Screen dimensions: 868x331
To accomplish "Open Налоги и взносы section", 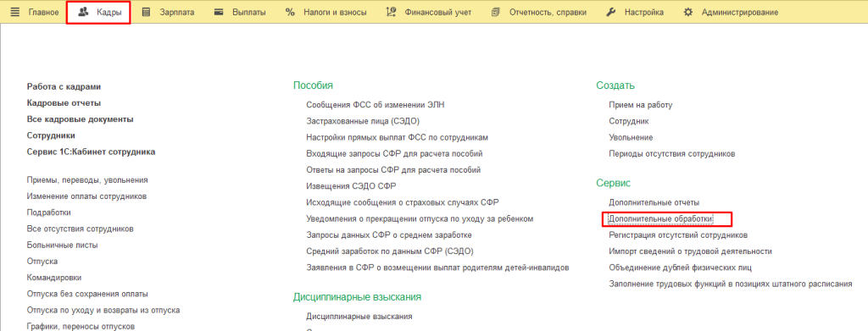I will pyautogui.click(x=335, y=12).
